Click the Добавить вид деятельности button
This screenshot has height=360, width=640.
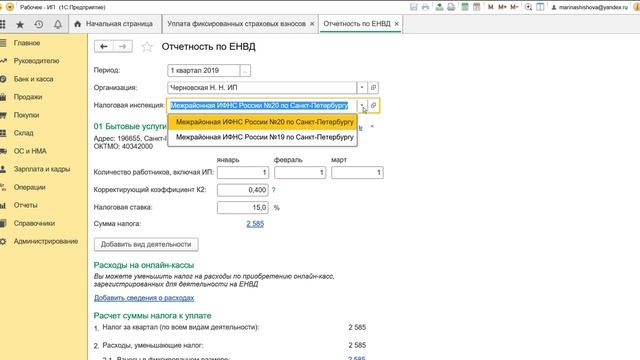pyautogui.click(x=146, y=244)
